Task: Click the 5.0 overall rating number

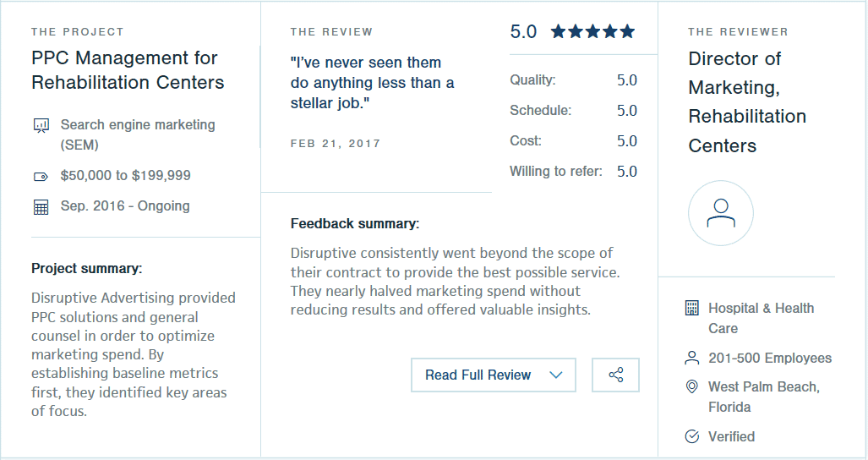Action: click(x=523, y=31)
